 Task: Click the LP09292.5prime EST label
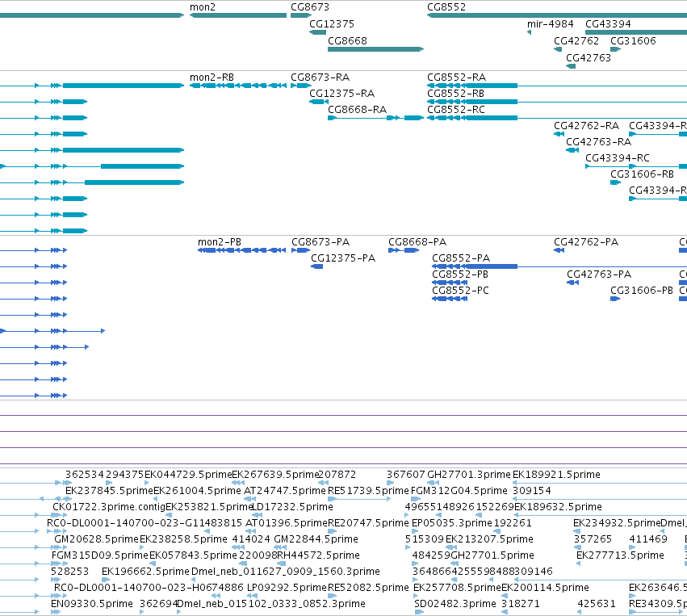(x=287, y=588)
